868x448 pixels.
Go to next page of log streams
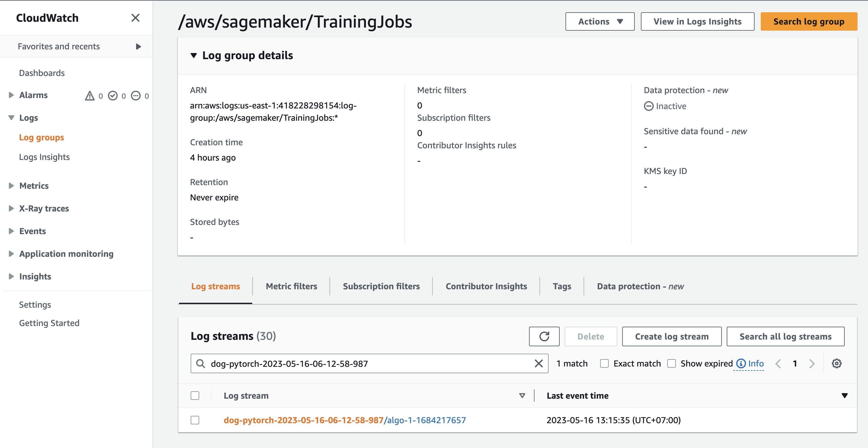tap(812, 363)
